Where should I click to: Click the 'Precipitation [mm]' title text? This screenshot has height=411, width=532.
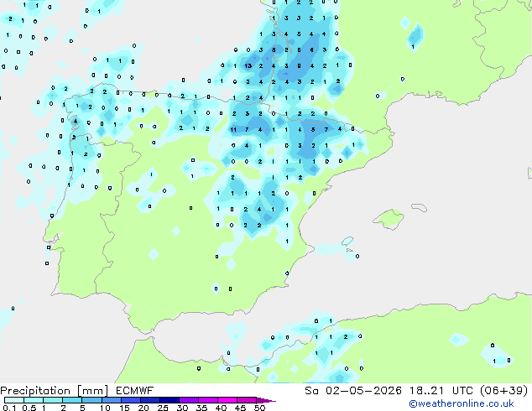pyautogui.click(x=55, y=391)
